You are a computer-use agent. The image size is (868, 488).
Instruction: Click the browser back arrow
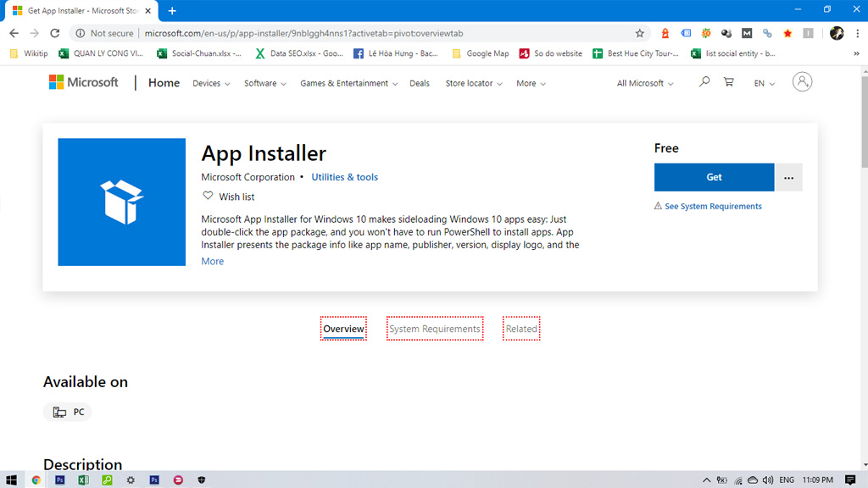tap(14, 33)
